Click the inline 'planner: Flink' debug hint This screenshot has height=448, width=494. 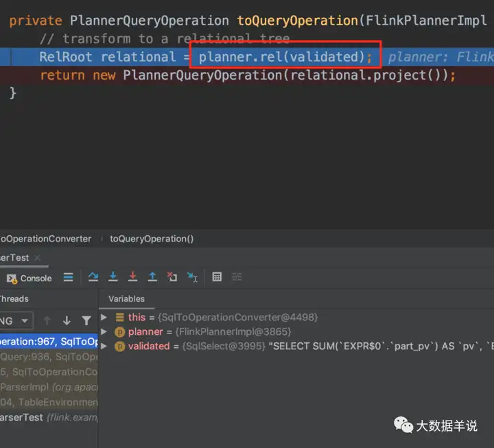[440, 57]
